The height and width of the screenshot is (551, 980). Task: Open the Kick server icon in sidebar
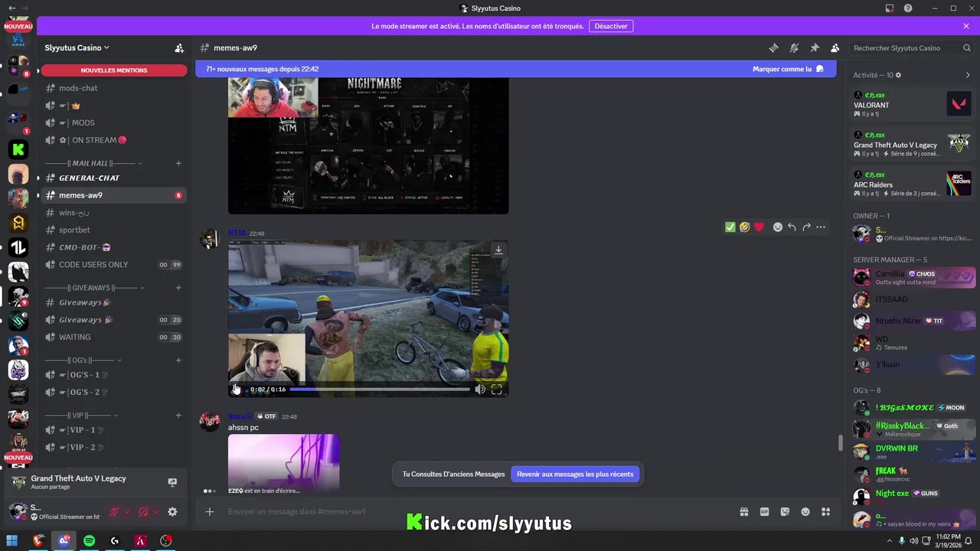[x=18, y=149]
